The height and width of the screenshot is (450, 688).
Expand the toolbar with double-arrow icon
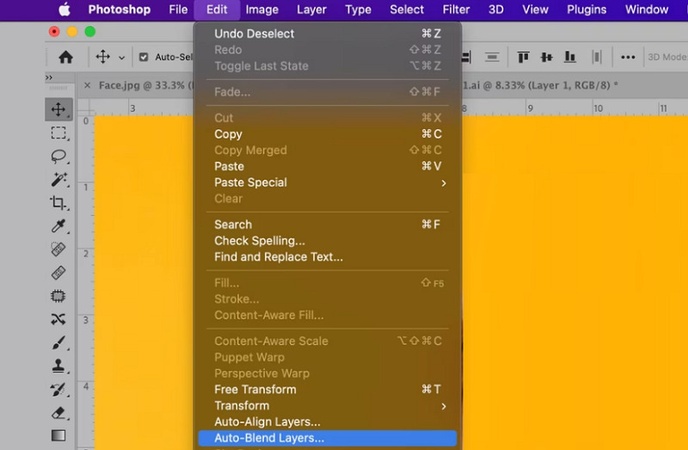50,78
